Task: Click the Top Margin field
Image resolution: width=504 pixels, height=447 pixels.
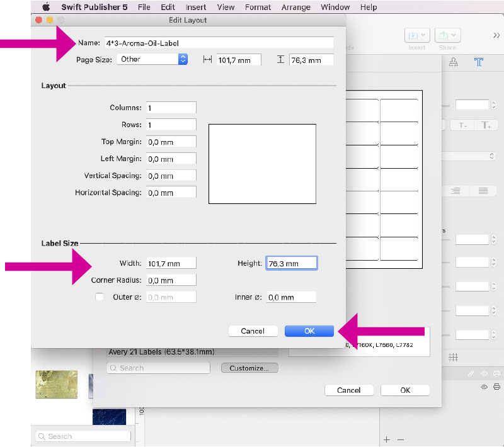Action: [x=171, y=142]
